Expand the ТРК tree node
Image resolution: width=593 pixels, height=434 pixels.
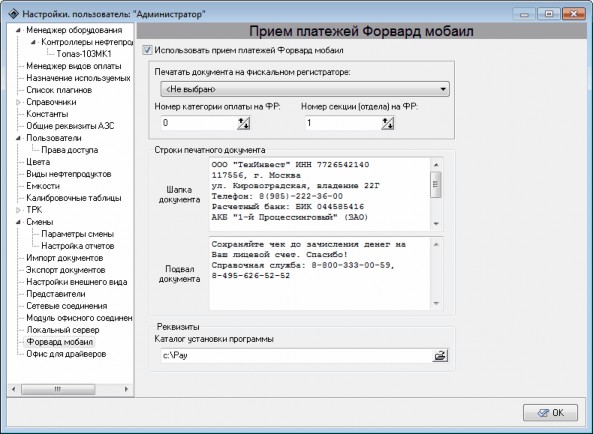point(18,210)
